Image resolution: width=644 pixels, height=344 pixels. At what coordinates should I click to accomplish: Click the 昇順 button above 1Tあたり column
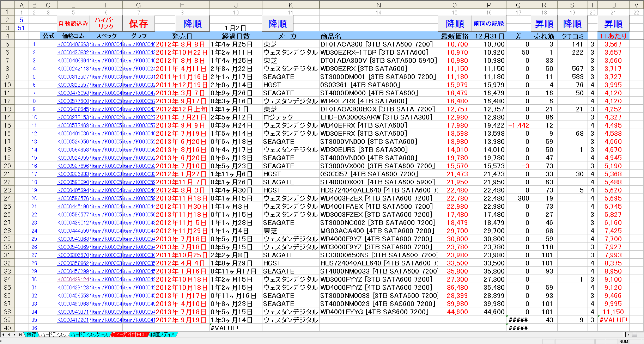(x=613, y=24)
